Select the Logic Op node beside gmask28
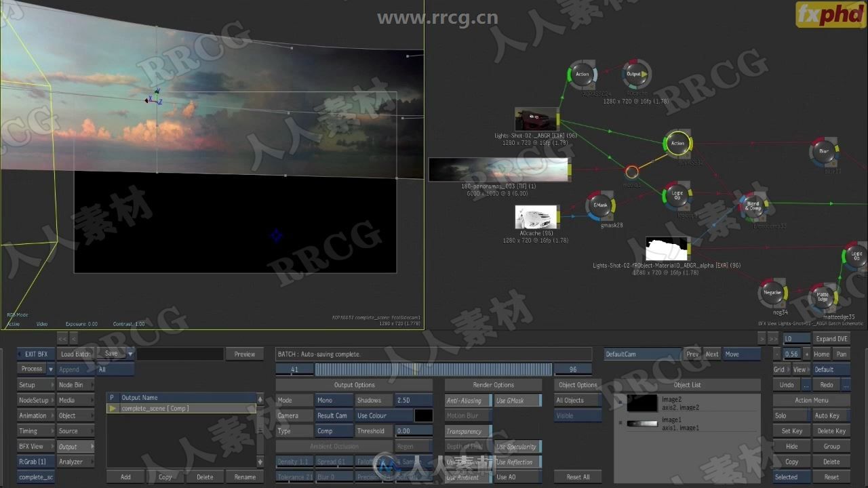 (x=677, y=195)
